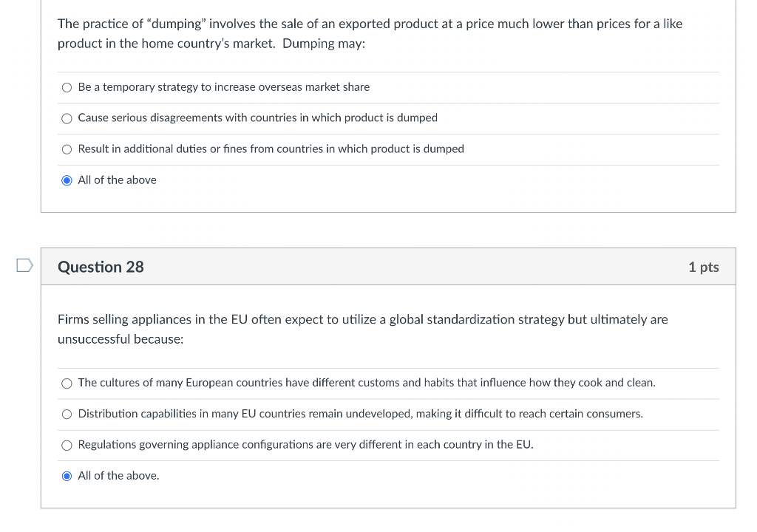The height and width of the screenshot is (532, 757).
Task: Click answer text 'Distribution capabilities in many EU countries'
Action: coord(360,414)
